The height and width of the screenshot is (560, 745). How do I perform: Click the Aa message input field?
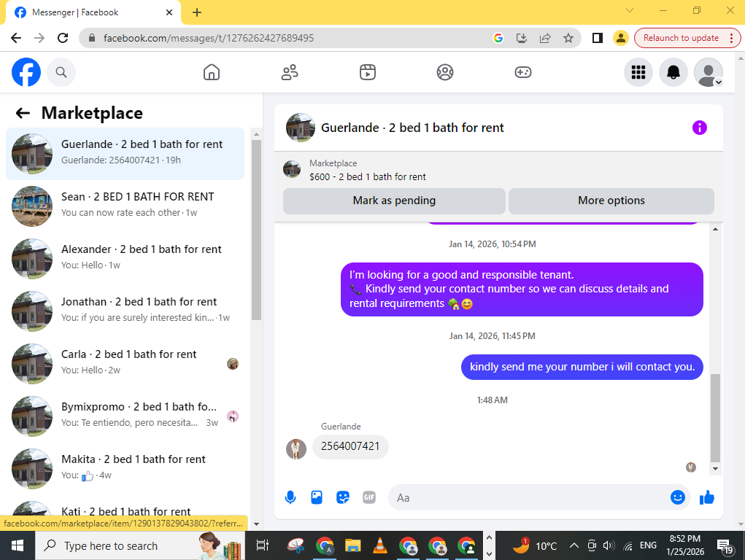pyautogui.click(x=528, y=497)
